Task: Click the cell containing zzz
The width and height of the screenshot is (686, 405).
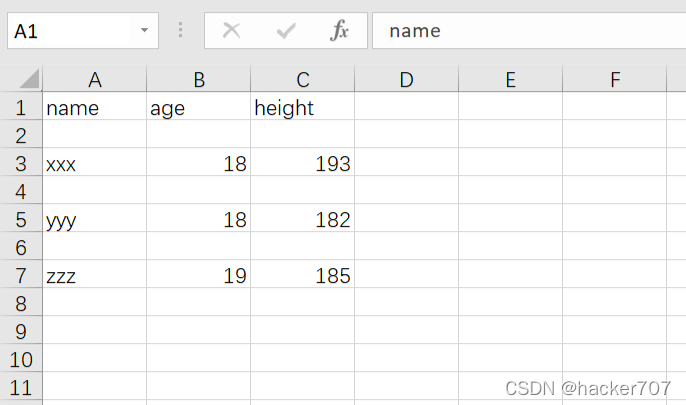Action: tap(95, 275)
